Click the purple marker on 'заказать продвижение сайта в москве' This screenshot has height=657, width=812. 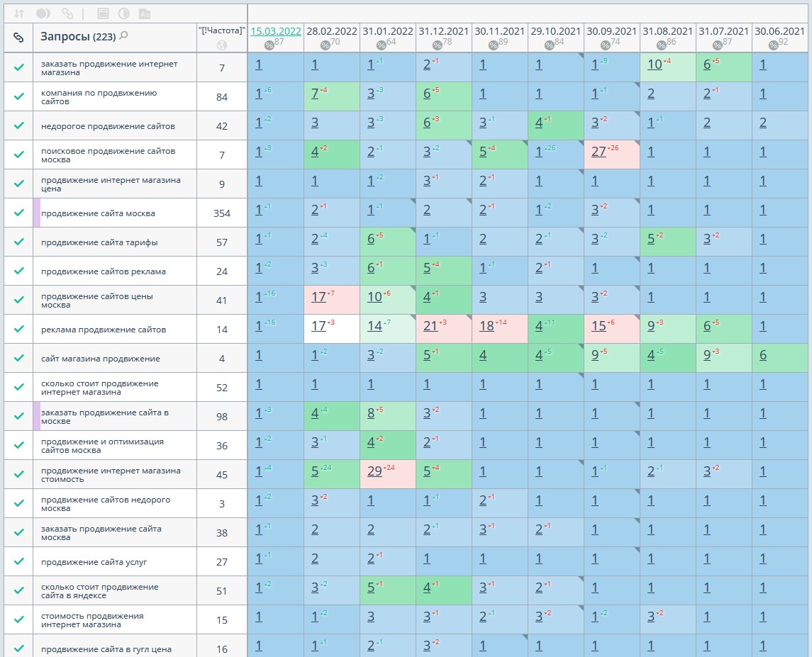(x=37, y=416)
